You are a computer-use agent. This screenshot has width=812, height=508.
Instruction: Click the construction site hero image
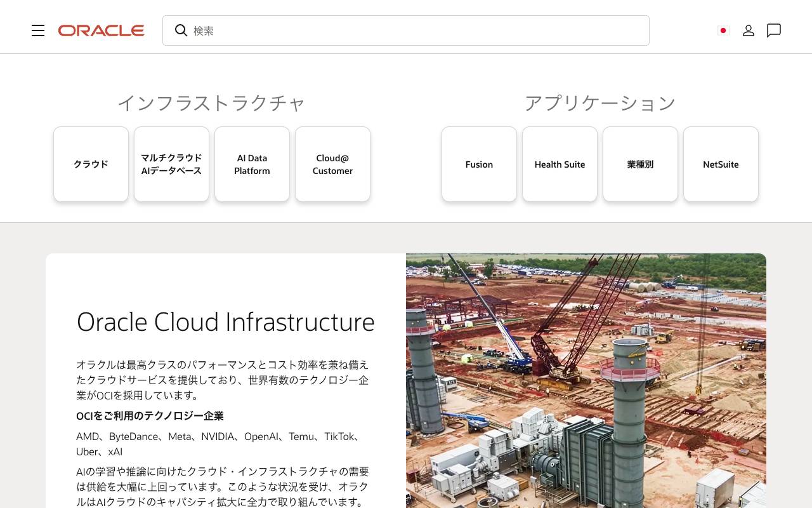pos(586,381)
